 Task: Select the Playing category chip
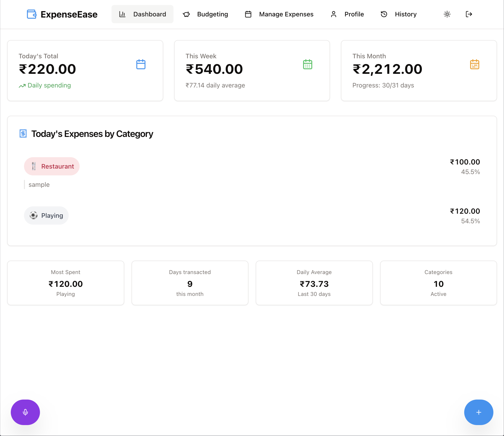[46, 215]
